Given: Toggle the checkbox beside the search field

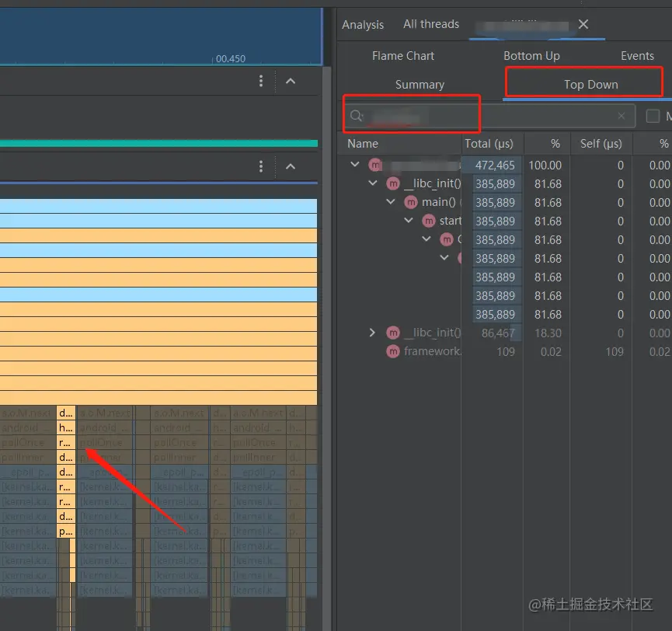Looking at the screenshot, I should [653, 116].
